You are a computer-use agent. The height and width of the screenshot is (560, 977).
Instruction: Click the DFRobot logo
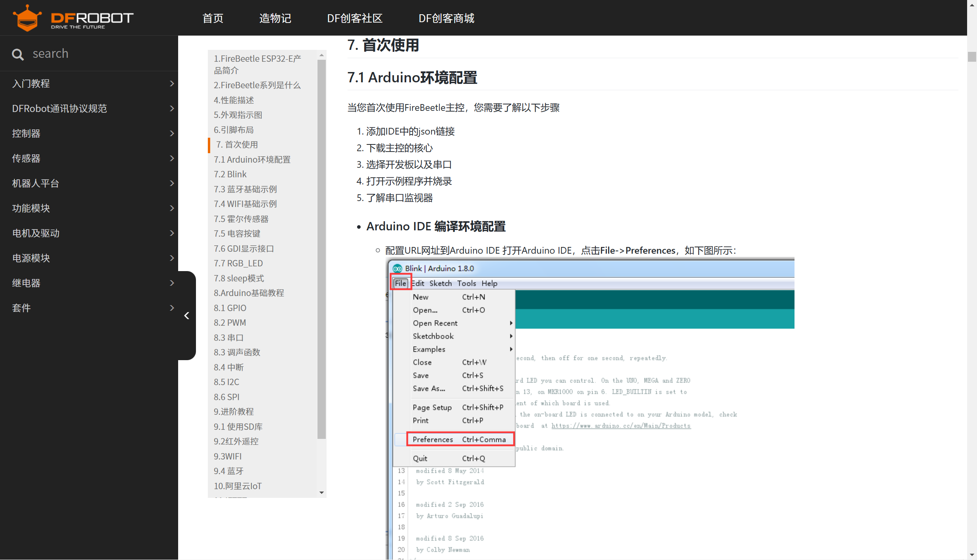coord(73,18)
